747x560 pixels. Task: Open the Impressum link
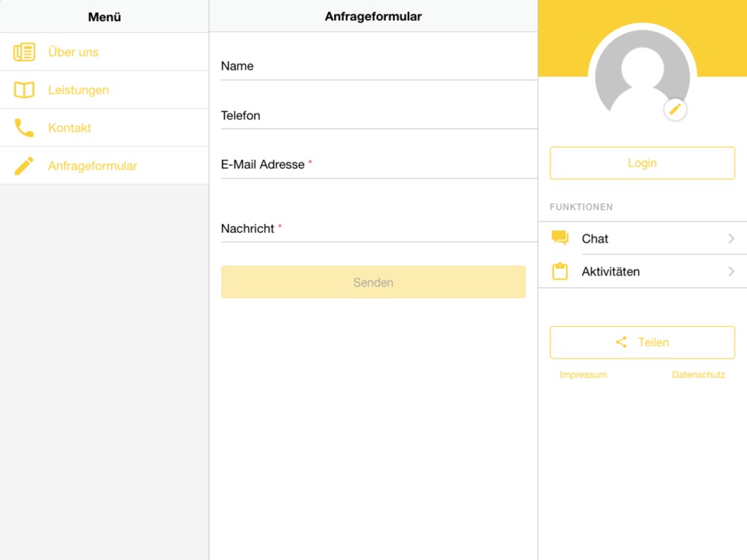pyautogui.click(x=583, y=375)
